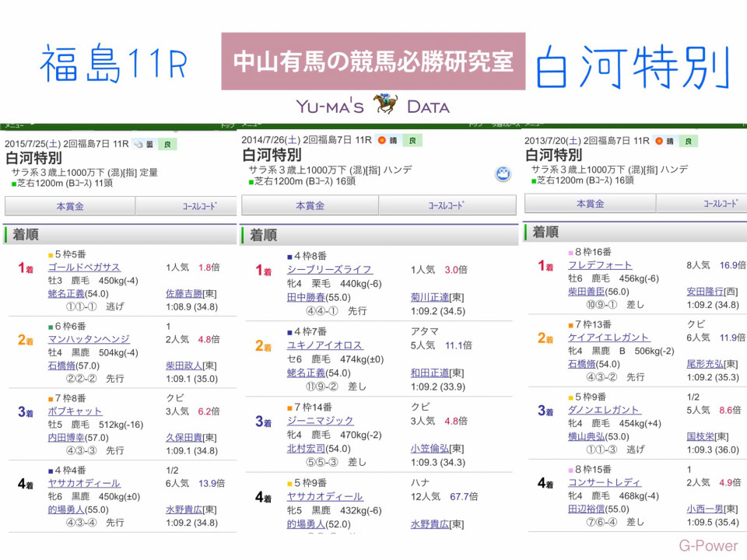Image resolution: width=747 pixels, height=560 pixels.
Task: Click the 1.8倍 odds for ゴールドペガサス
Action: pos(209,267)
